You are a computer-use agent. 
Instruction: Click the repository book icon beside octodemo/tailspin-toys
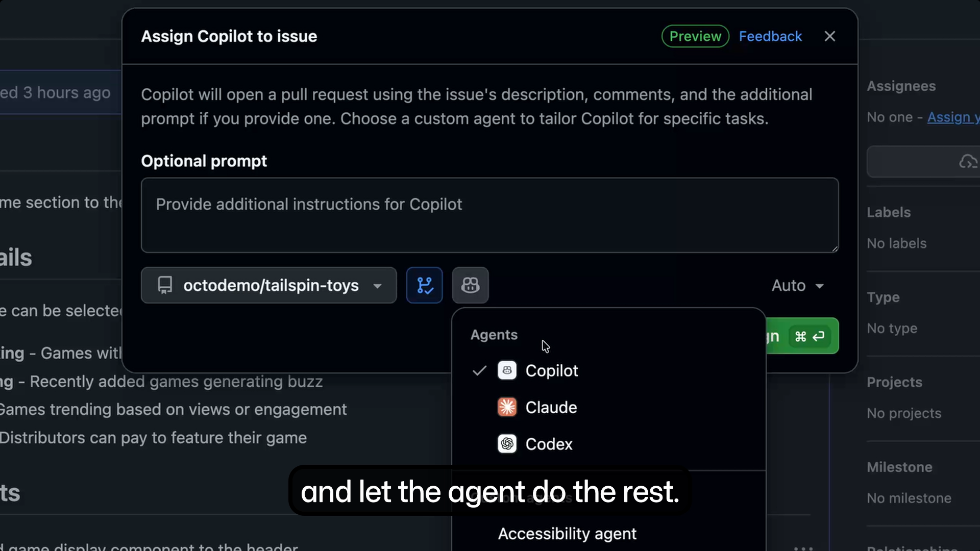164,285
